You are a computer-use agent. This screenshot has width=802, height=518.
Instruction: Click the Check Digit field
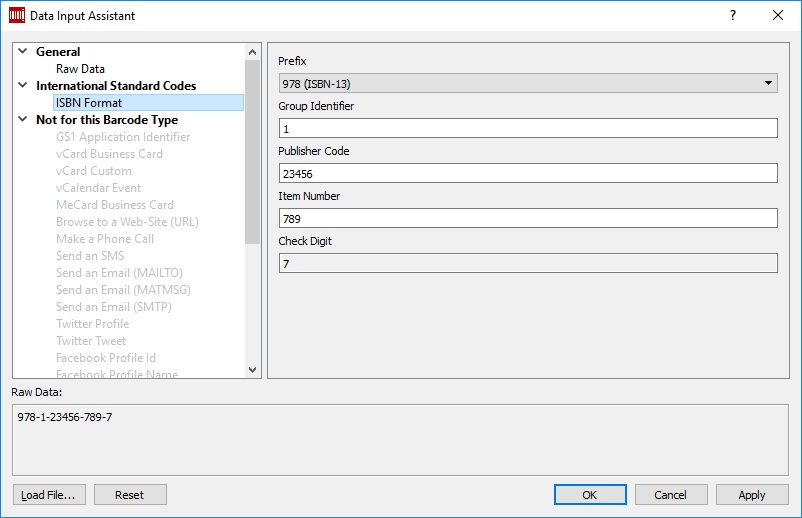[x=528, y=263]
